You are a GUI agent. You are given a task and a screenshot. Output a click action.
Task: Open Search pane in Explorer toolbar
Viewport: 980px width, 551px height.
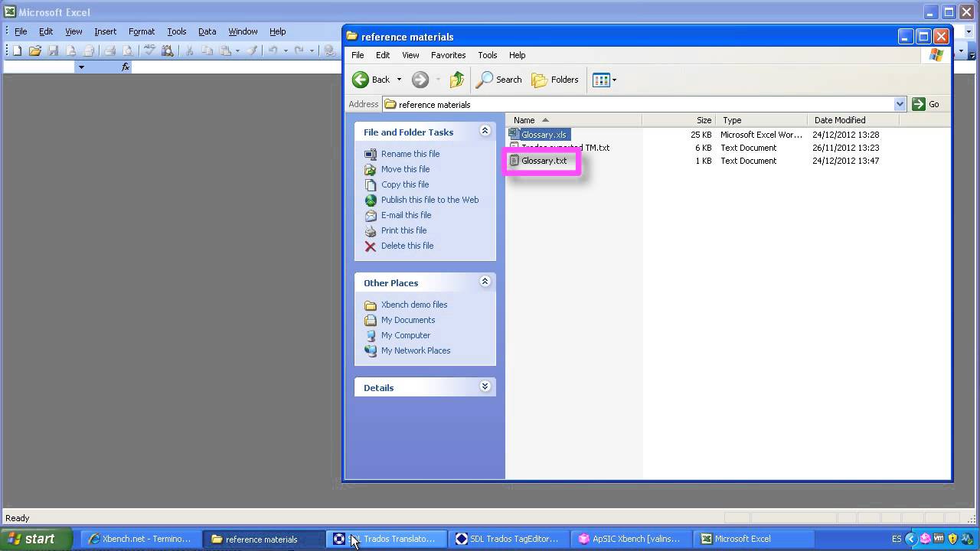click(x=499, y=80)
